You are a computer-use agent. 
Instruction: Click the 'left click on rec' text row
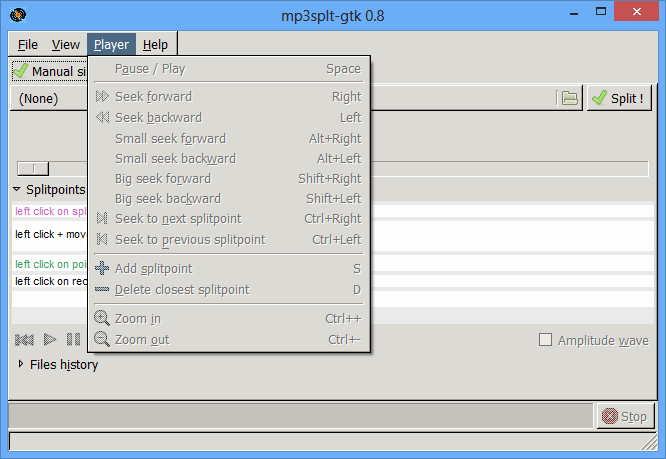[x=51, y=281]
